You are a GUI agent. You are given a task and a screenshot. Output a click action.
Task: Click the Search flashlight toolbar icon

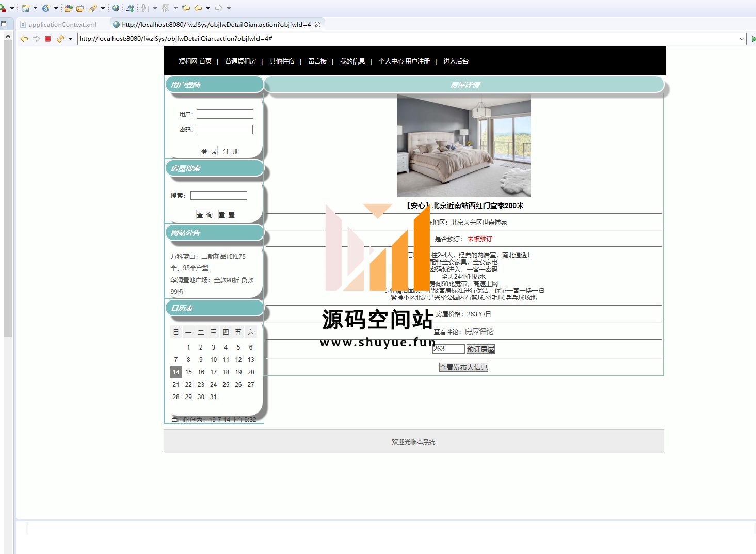pos(93,8)
